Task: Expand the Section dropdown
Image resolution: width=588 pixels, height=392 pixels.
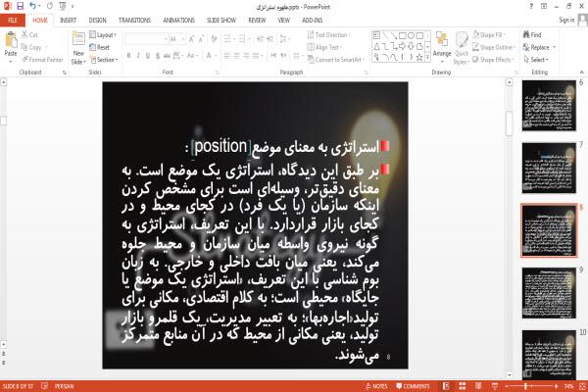Action: tap(104, 60)
